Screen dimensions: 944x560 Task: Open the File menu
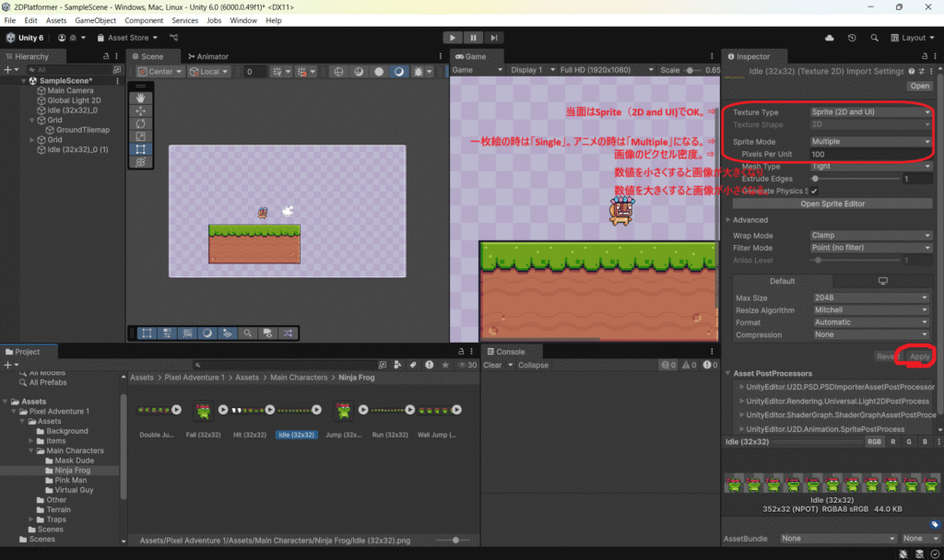(x=9, y=20)
